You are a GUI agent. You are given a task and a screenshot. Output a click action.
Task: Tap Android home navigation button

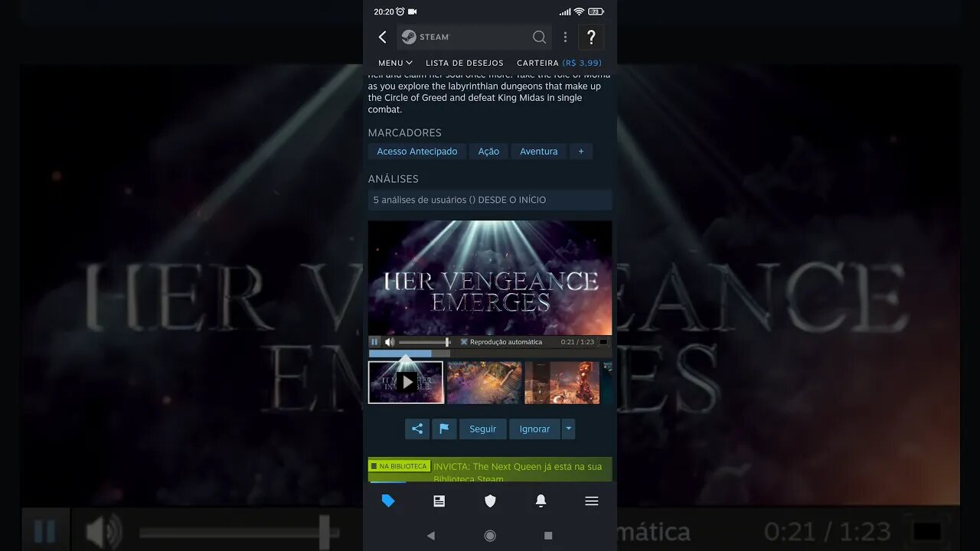[x=490, y=536]
